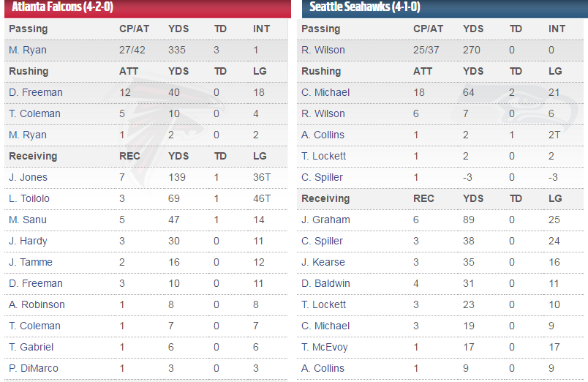The height and width of the screenshot is (382, 588).
Task: Click M. Ryan in the Passing row
Action: click(26, 50)
